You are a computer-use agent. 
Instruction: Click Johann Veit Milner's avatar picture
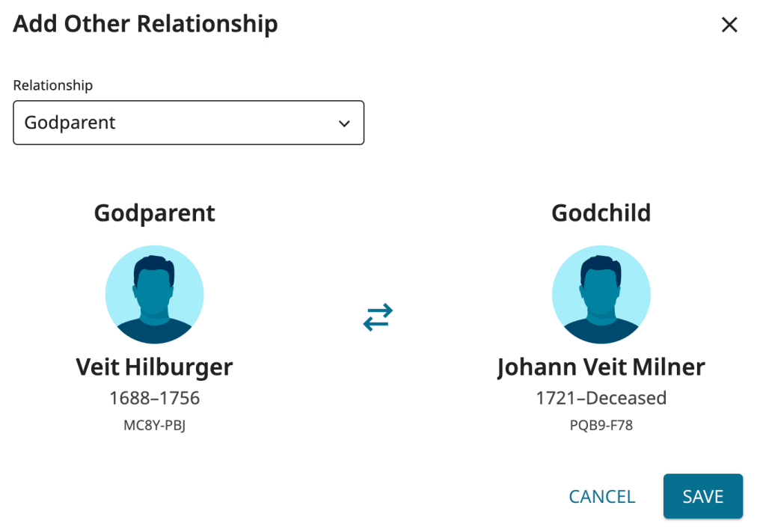[601, 295]
